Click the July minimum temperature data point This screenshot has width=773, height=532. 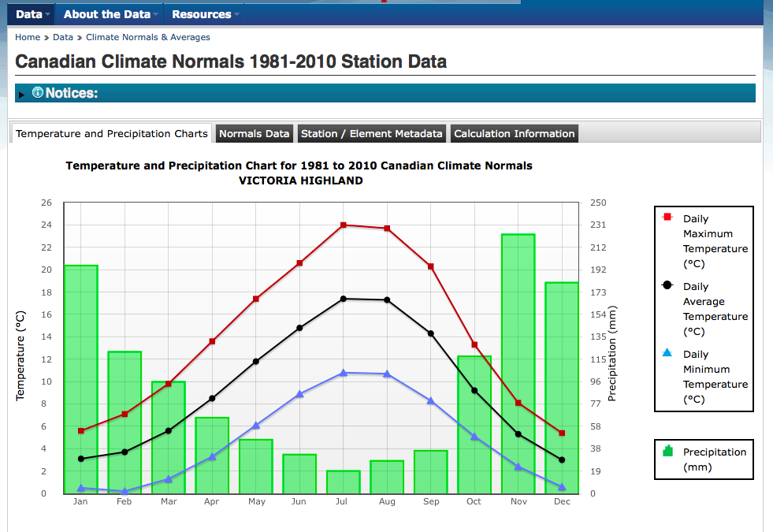click(x=343, y=373)
